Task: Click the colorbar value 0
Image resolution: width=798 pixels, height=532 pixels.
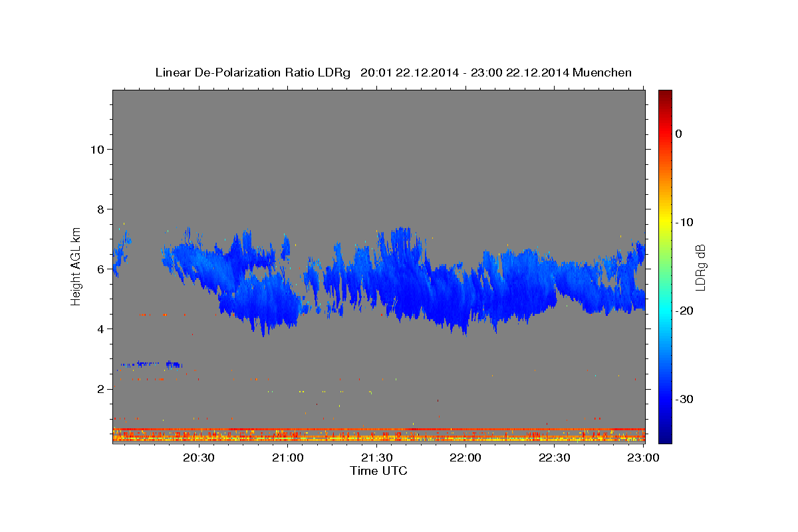Action: click(x=679, y=134)
